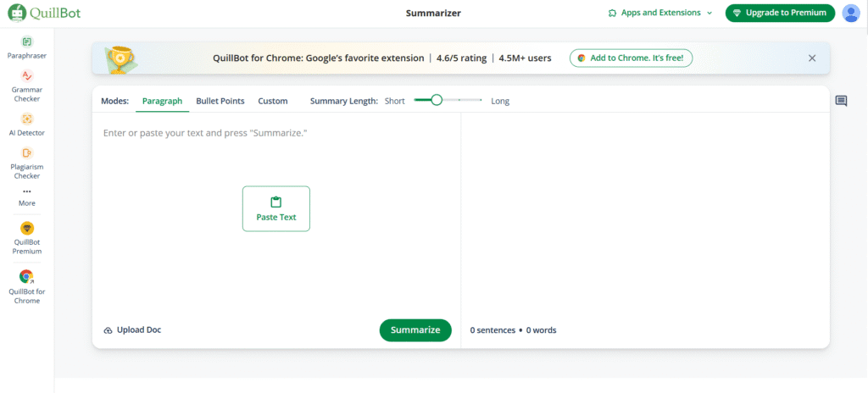Open the Paraphraser tool in sidebar
Viewport: 868px width, 393px height.
(26, 47)
